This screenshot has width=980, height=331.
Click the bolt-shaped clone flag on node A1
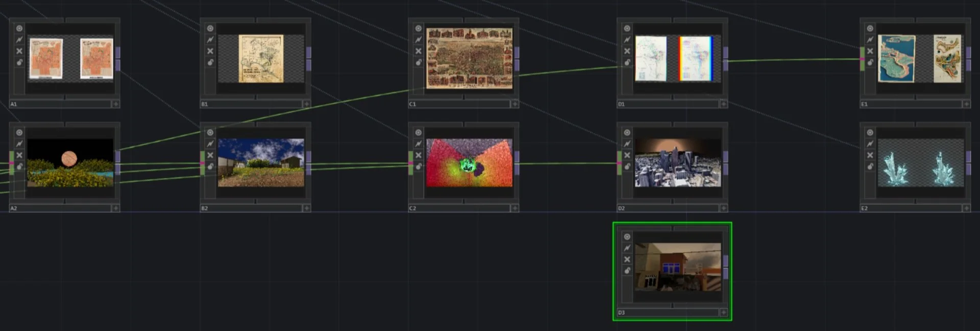[19, 40]
